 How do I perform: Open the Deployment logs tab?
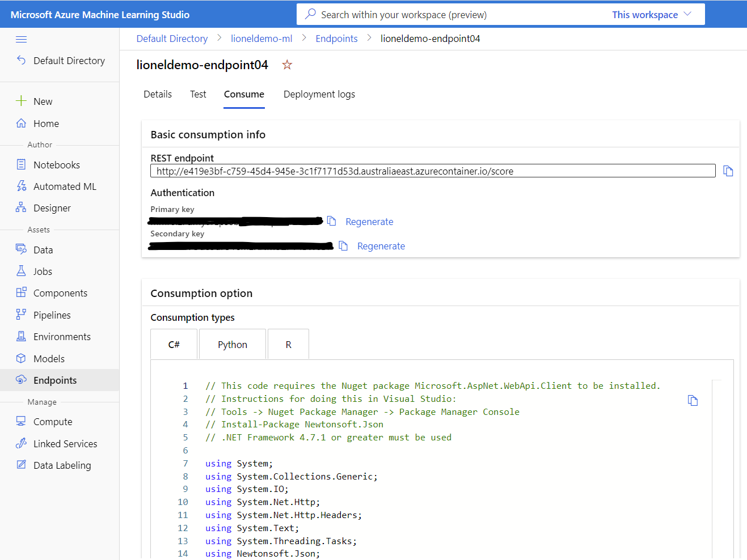tap(319, 94)
